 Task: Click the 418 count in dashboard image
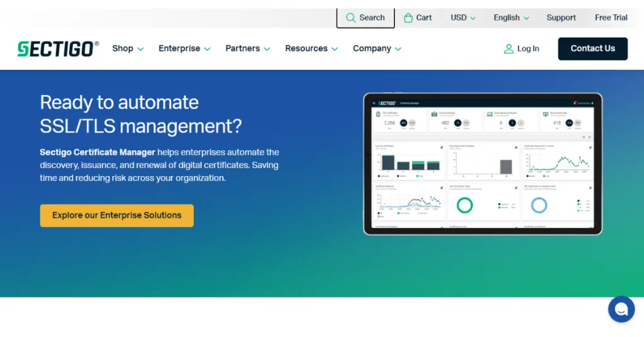pos(557,123)
